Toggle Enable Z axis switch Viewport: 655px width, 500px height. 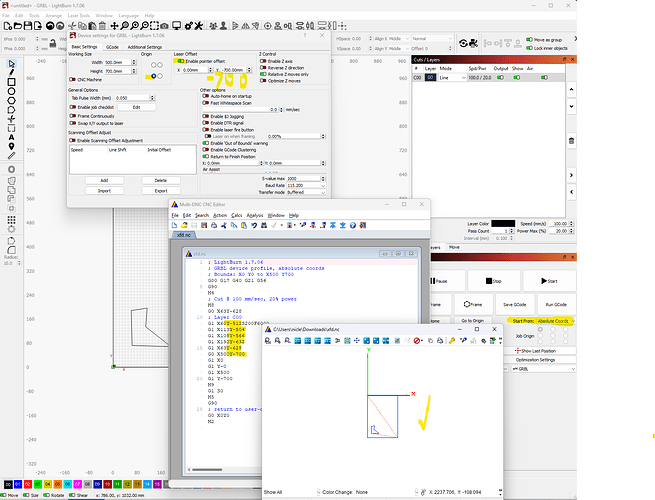(263, 61)
